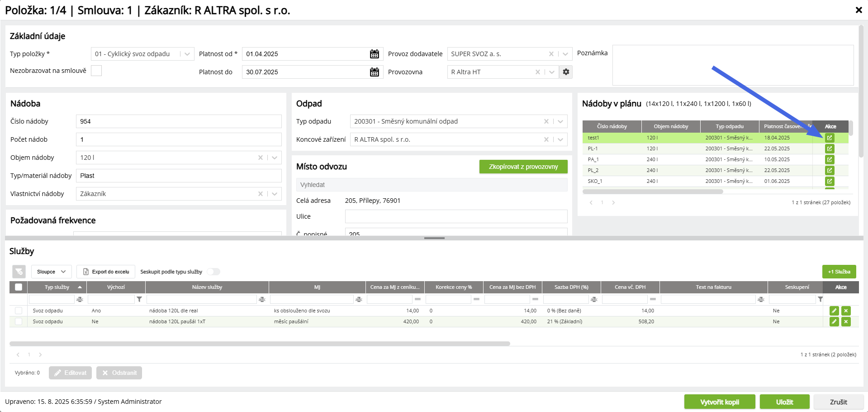Viewport: 868px width, 412px height.
Task: Save the item with Uložit
Action: [784, 402]
